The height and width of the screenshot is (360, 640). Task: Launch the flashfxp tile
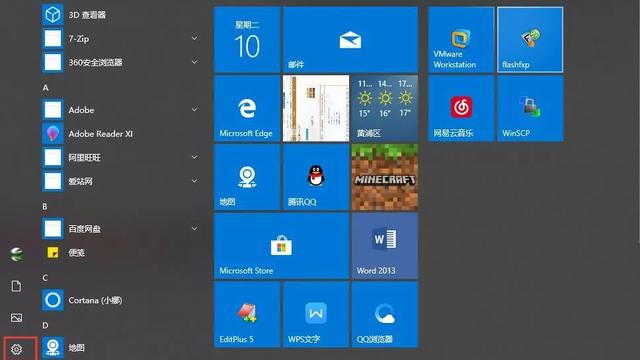(x=530, y=40)
